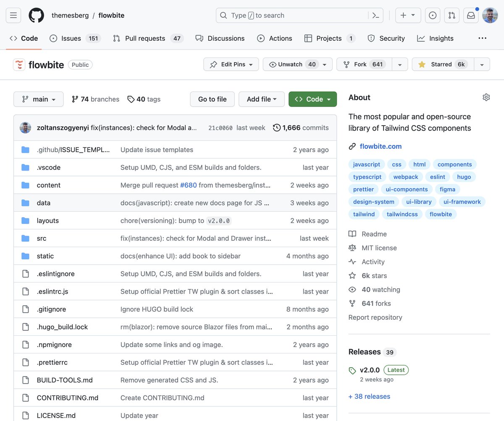This screenshot has height=421, width=504.
Task: Open the hamburger navigation menu
Action: (13, 16)
